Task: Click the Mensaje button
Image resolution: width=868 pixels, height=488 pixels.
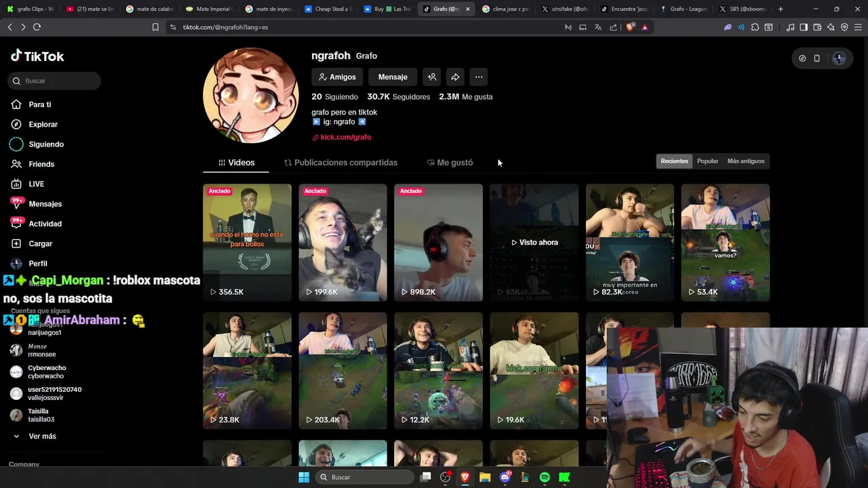Action: click(393, 77)
